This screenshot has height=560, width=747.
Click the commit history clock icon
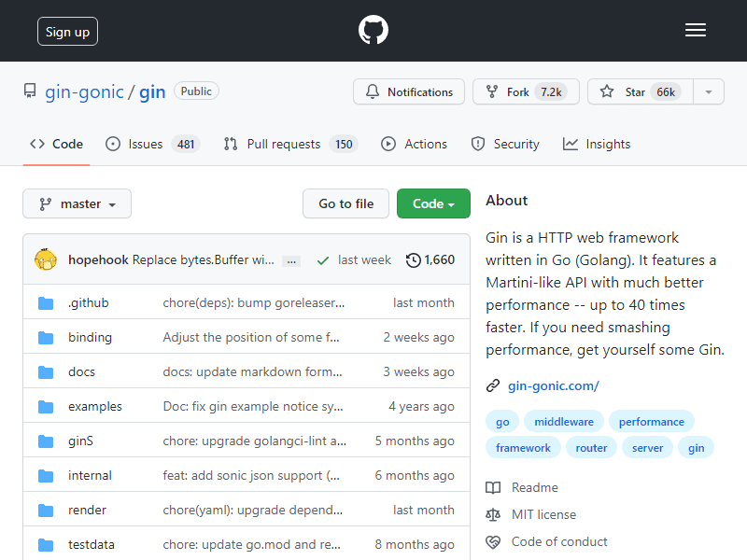[413, 260]
